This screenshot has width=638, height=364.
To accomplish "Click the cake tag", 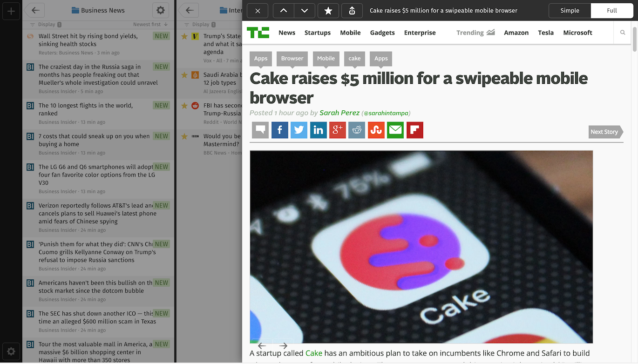I will [354, 59].
